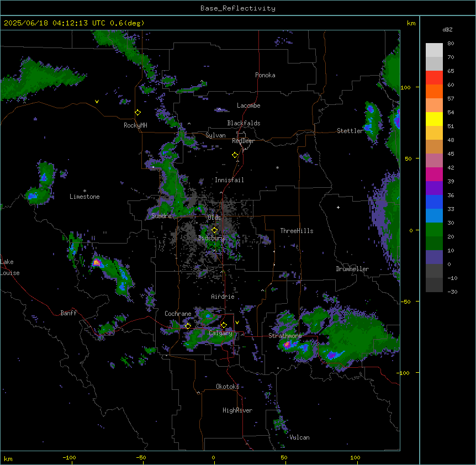
Task: Click the intense storm core west of Strathmore label
Action: (287, 344)
